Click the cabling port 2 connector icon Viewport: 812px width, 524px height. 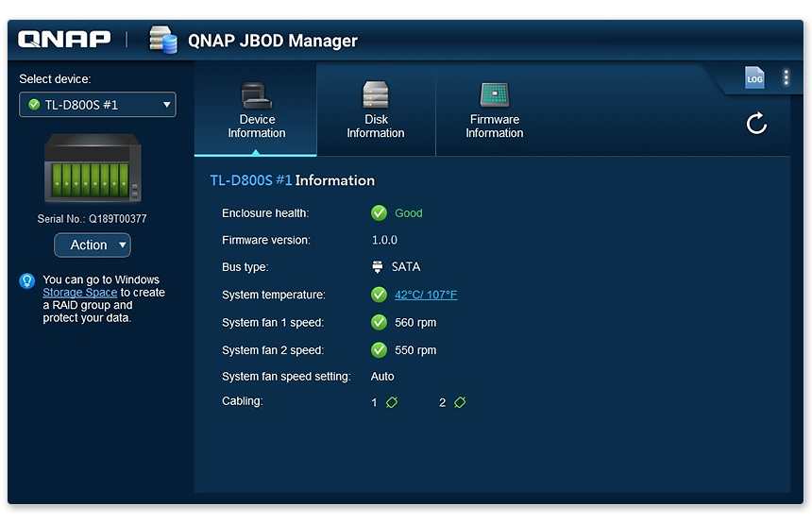(460, 402)
